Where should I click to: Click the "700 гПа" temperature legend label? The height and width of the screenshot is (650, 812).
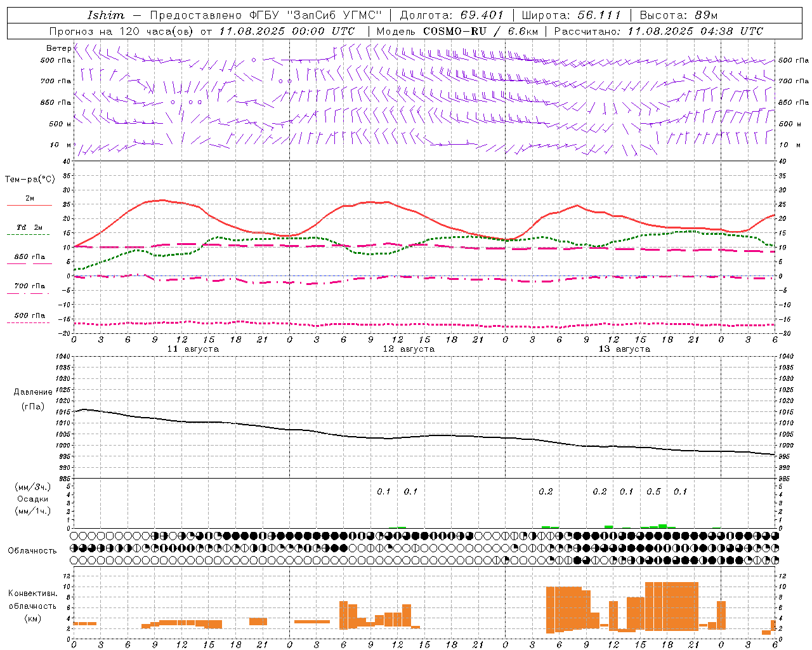pos(30,286)
